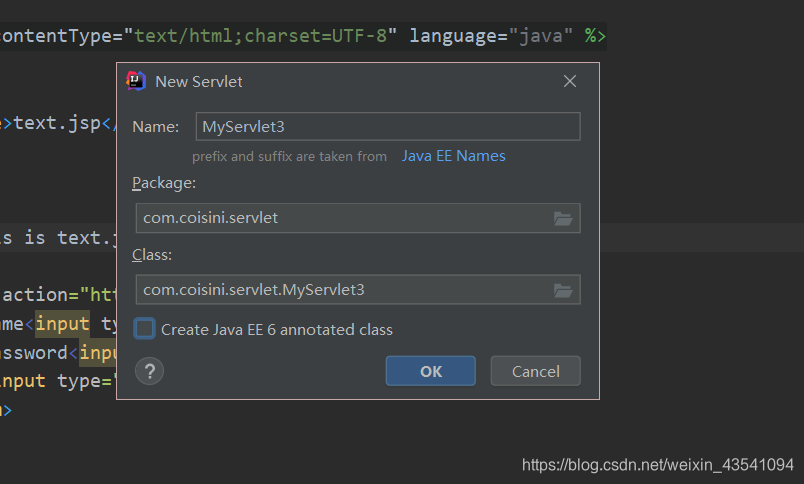Open help with the question mark button
The image size is (804, 484).
[149, 371]
